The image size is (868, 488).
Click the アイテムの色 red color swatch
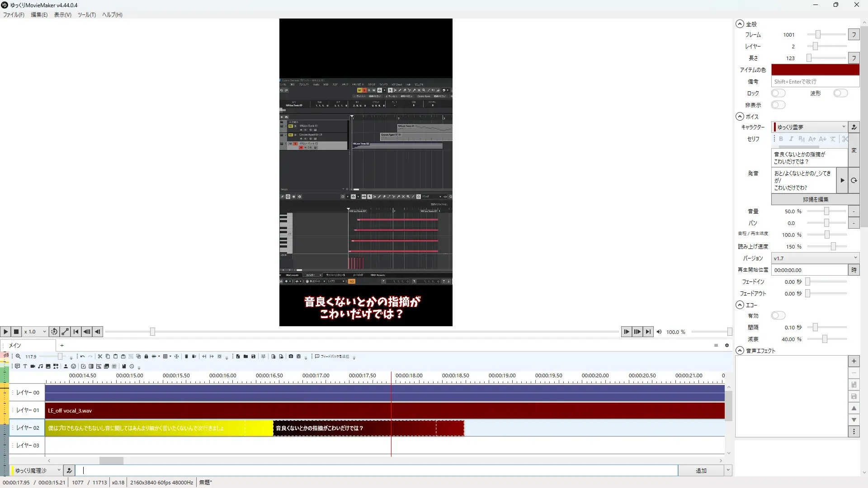click(815, 70)
